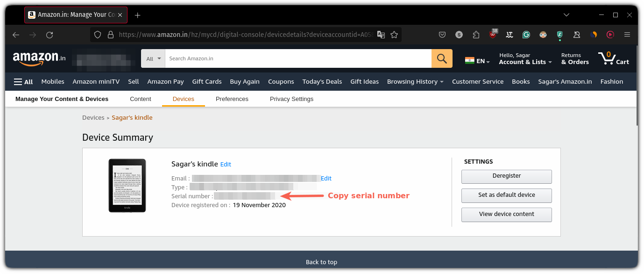Open the extensions puzzle-piece menu
Viewport: 644px width, 274px height.
coord(476,35)
